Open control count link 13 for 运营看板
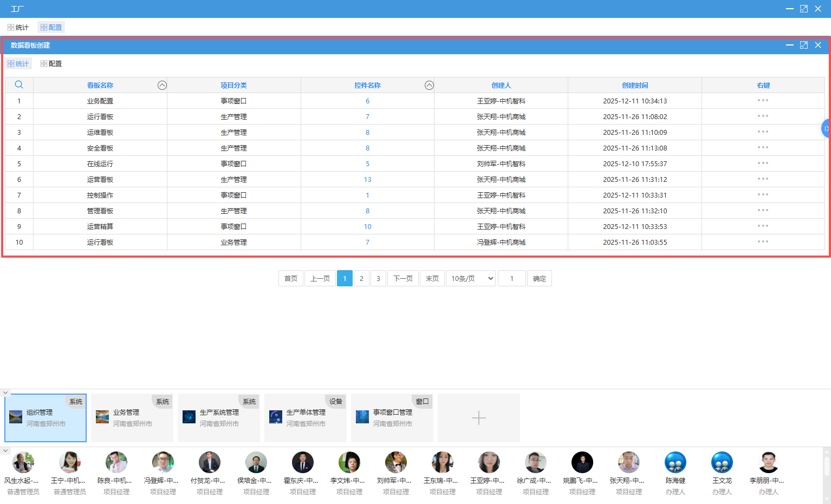This screenshot has height=504, width=831. click(367, 179)
